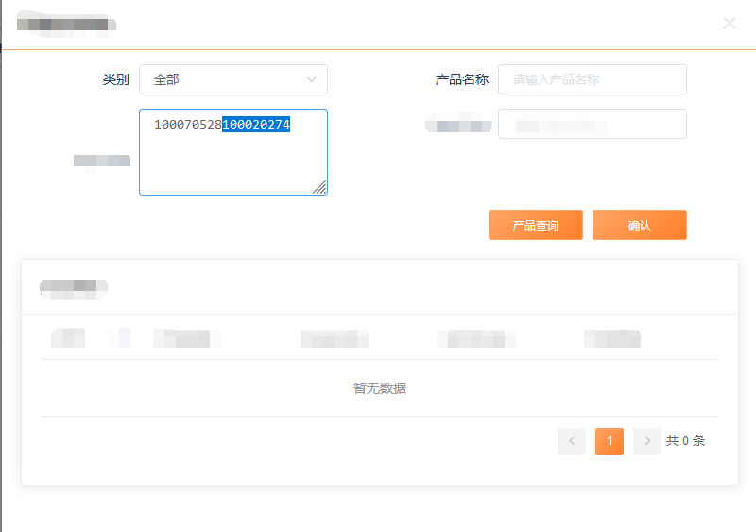756x532 pixels.
Task: Click the chevron arrow in 类别 dropdown
Action: (x=312, y=79)
